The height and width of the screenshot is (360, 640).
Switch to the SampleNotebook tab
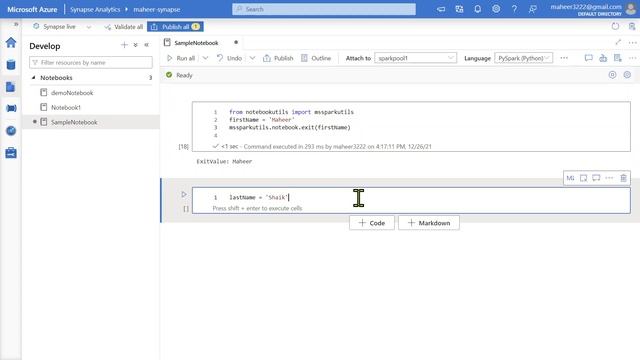[x=196, y=43]
